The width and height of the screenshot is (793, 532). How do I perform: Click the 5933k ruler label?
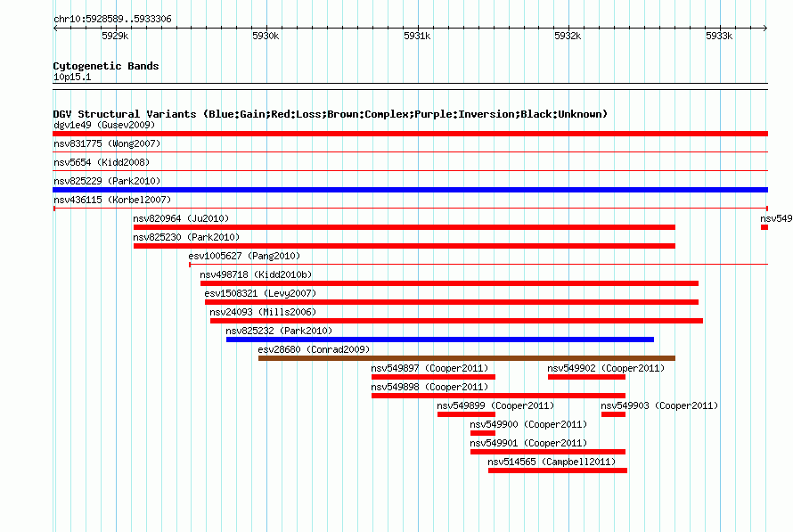719,36
